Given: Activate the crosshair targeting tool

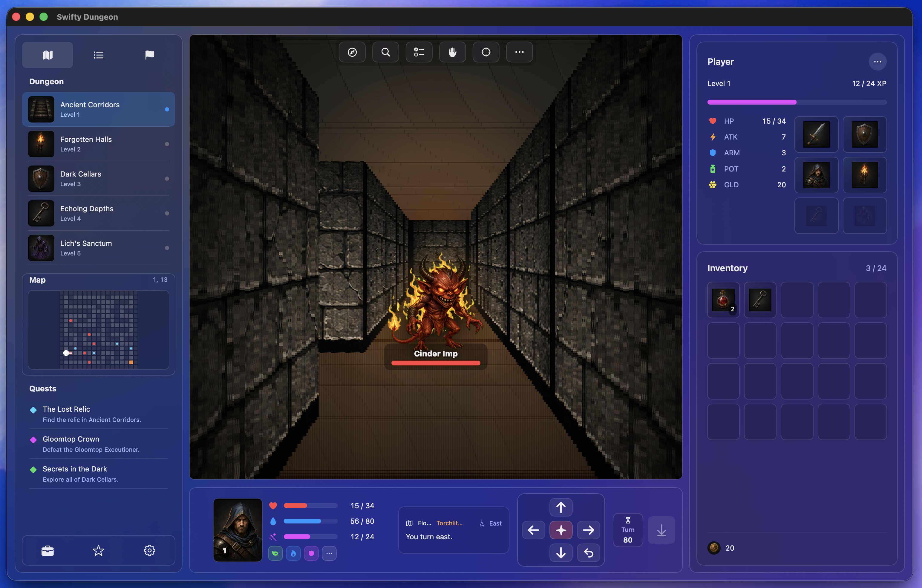Looking at the screenshot, I should (485, 52).
